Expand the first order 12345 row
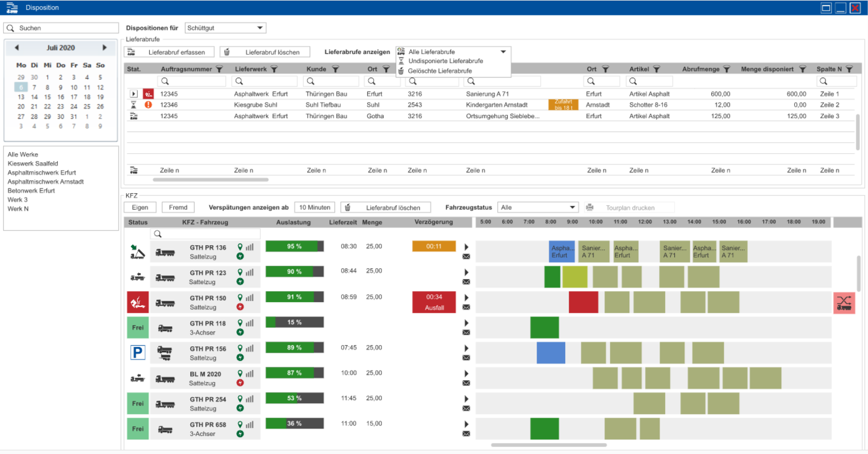The height and width of the screenshot is (454, 868). click(x=134, y=94)
